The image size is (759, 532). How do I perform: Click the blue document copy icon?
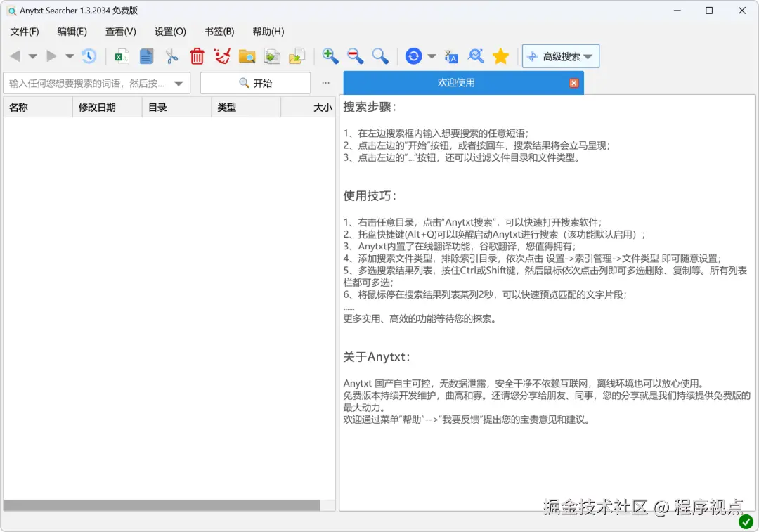click(147, 56)
